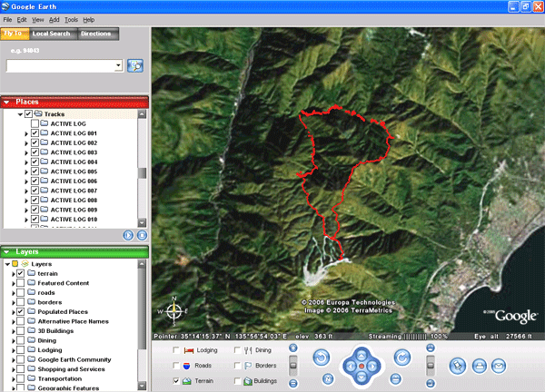The width and height of the screenshot is (545, 392).
Task: Click the center button of the pan control
Action: coord(361,367)
